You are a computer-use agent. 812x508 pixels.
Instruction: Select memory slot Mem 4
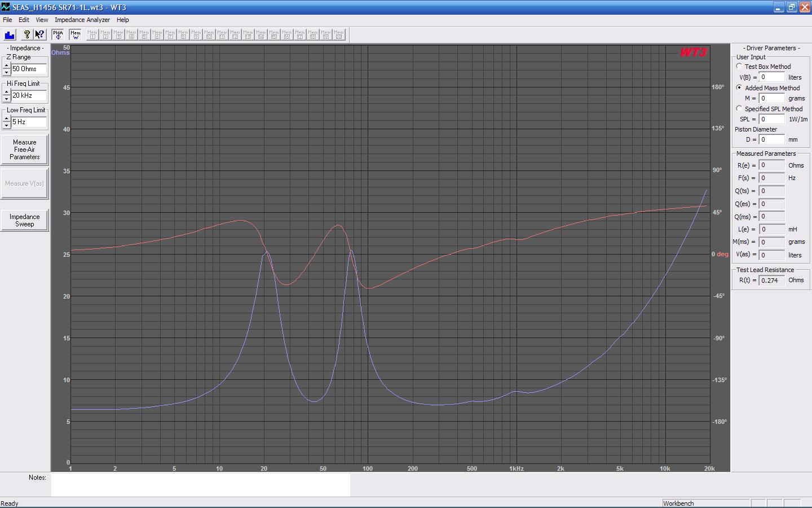[x=131, y=34]
